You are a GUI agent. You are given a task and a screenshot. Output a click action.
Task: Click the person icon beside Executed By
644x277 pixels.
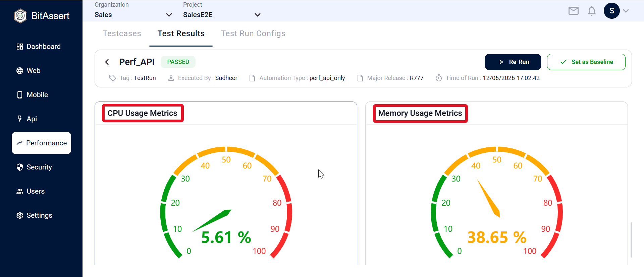click(x=171, y=78)
